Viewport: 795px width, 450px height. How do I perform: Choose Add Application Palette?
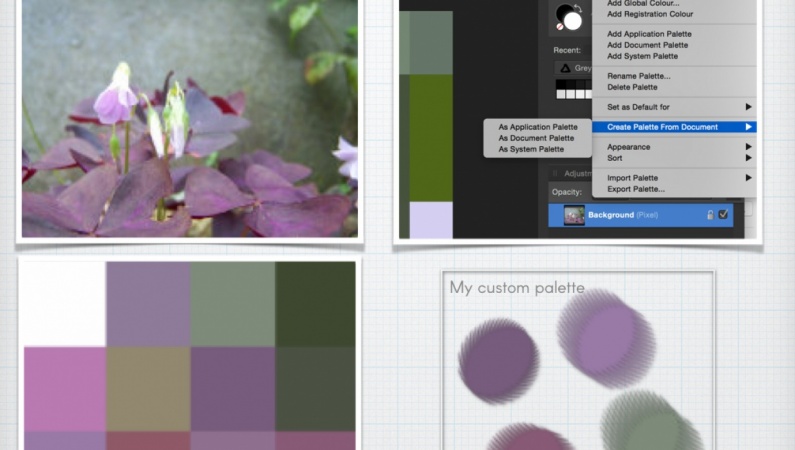click(x=649, y=34)
